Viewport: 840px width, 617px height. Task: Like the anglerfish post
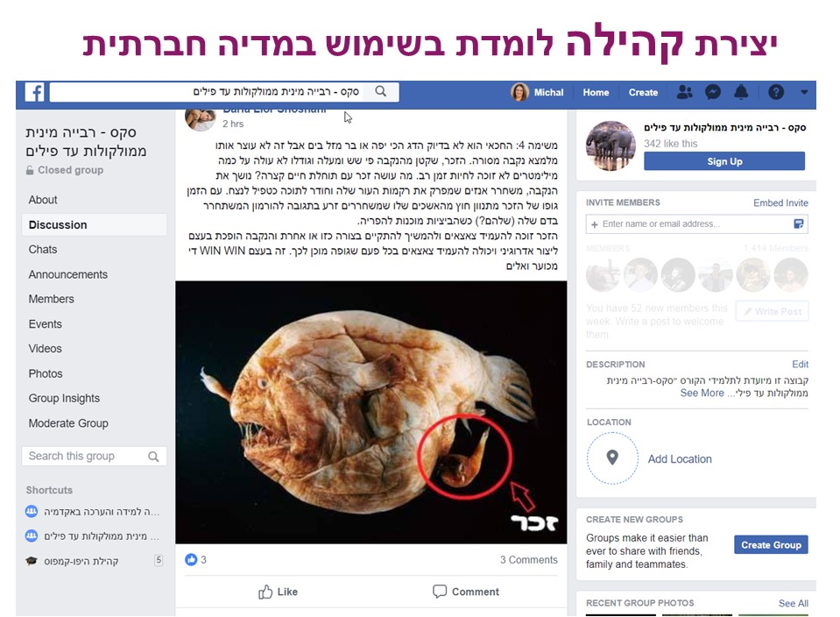tap(278, 592)
